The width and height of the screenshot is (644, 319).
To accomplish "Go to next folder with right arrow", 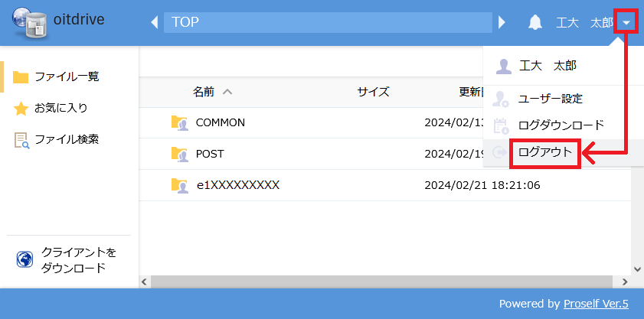I will pyautogui.click(x=502, y=22).
